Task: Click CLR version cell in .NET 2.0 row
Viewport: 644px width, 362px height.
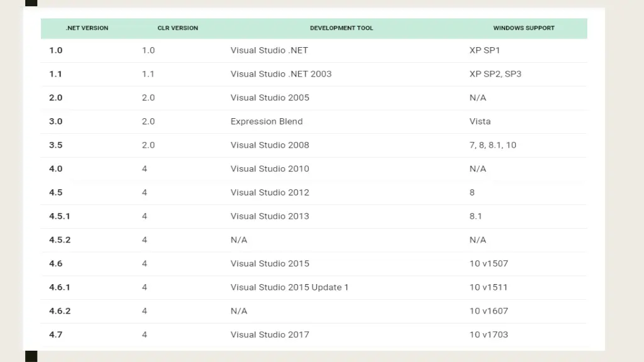Action: click(x=148, y=97)
